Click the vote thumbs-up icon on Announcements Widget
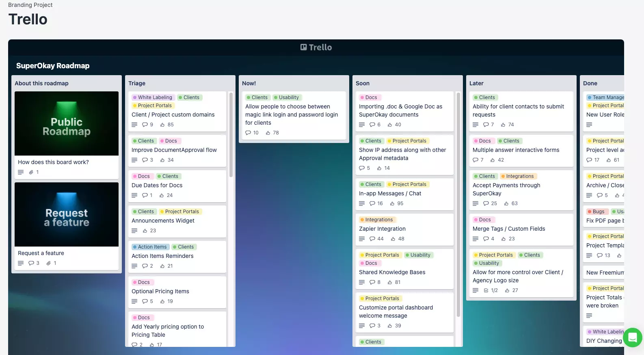 [145, 231]
